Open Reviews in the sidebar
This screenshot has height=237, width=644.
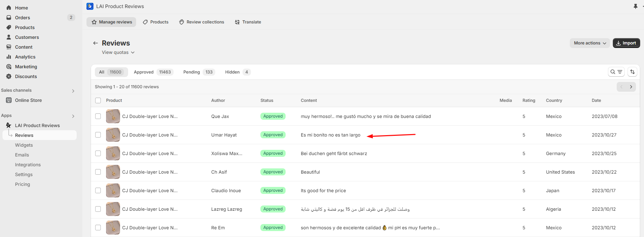[x=40, y=135]
